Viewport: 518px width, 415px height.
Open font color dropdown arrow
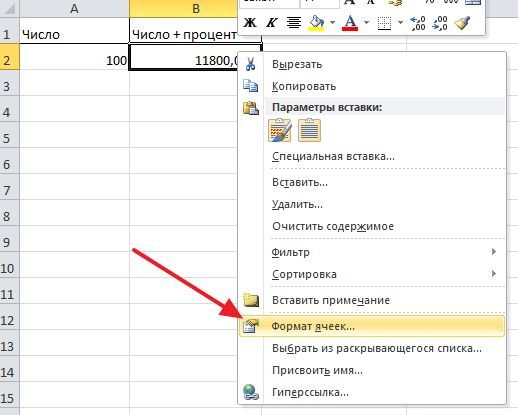click(366, 23)
